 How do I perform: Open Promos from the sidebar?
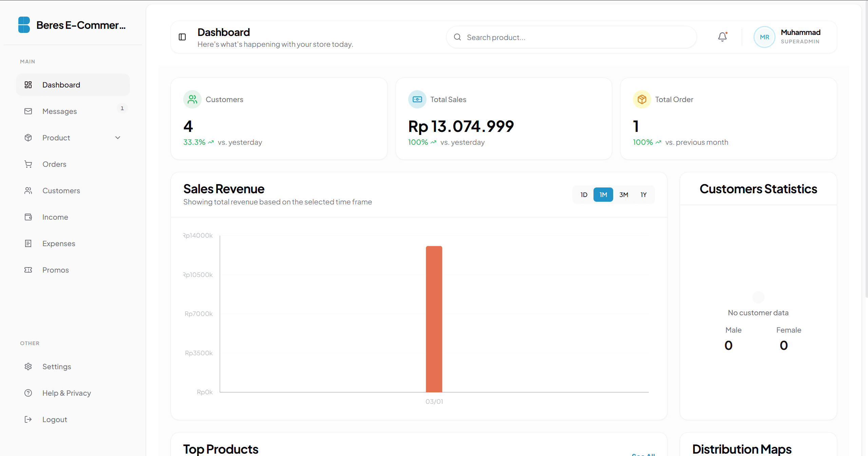click(73, 270)
